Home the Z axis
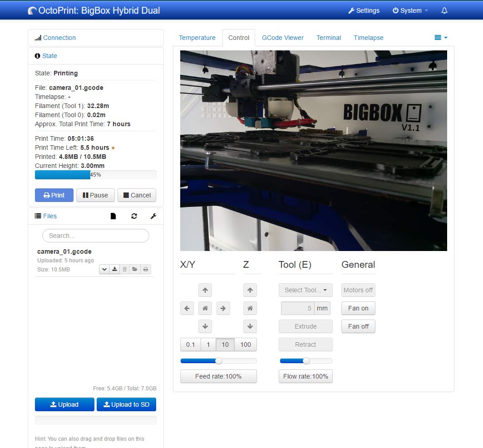483x448 pixels. pos(250,308)
